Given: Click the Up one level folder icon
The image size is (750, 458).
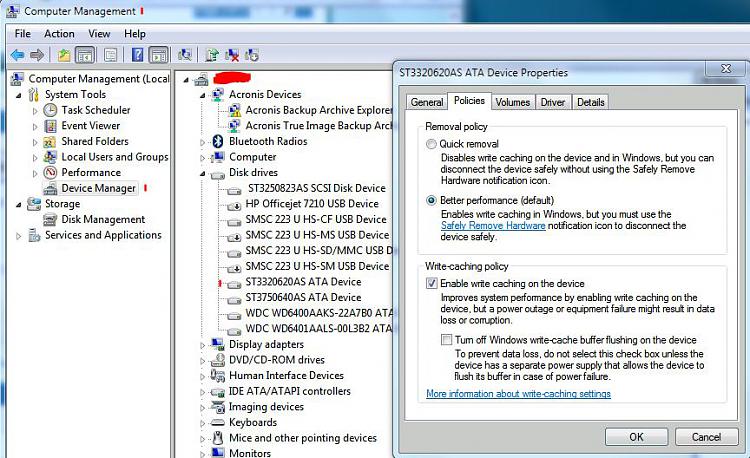Looking at the screenshot, I should click(64, 55).
